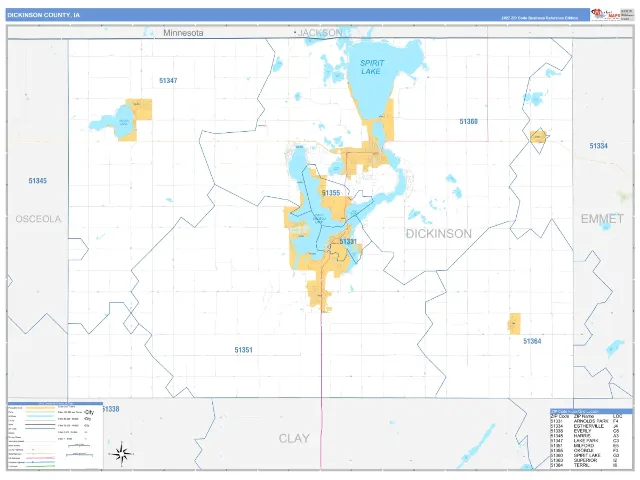Click the pink highway line legend swatch
Screen dimensions: 640x480
[x=40, y=458]
